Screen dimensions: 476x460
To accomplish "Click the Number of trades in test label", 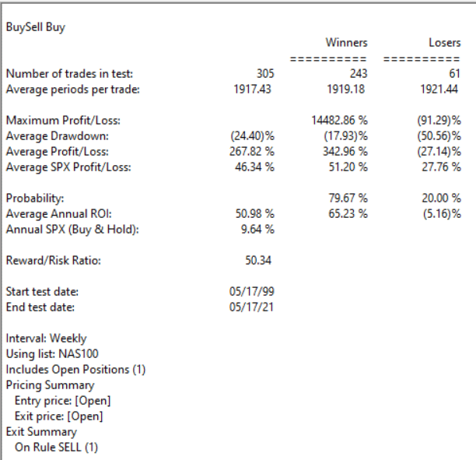I will point(69,74).
